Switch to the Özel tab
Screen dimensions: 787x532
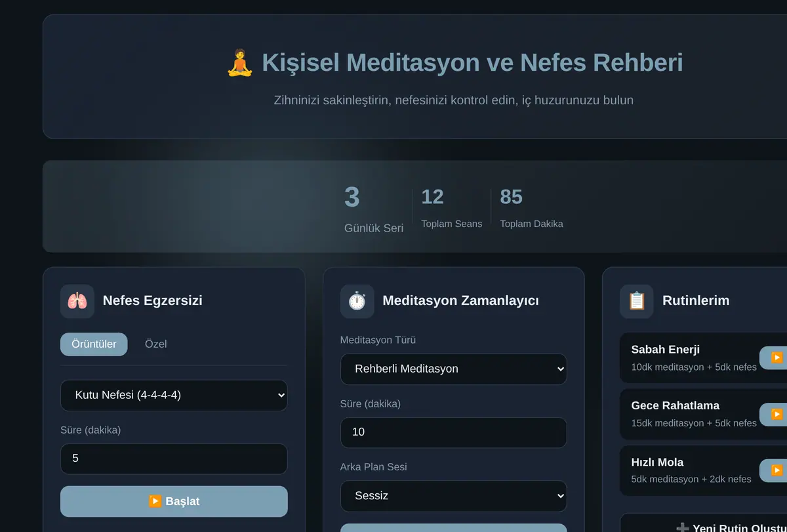156,344
